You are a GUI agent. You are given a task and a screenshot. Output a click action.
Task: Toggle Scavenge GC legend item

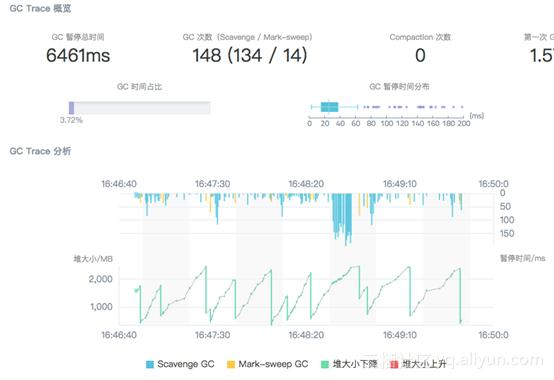(180, 364)
